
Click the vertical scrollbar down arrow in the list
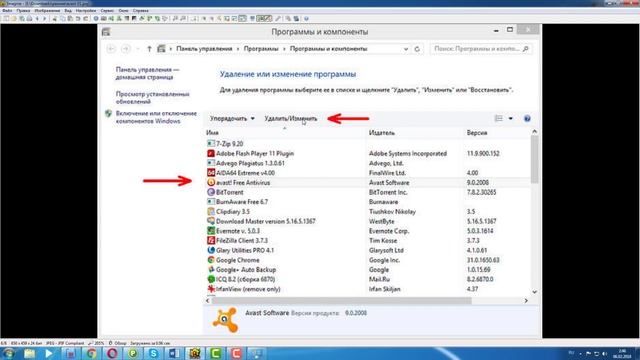(x=534, y=292)
